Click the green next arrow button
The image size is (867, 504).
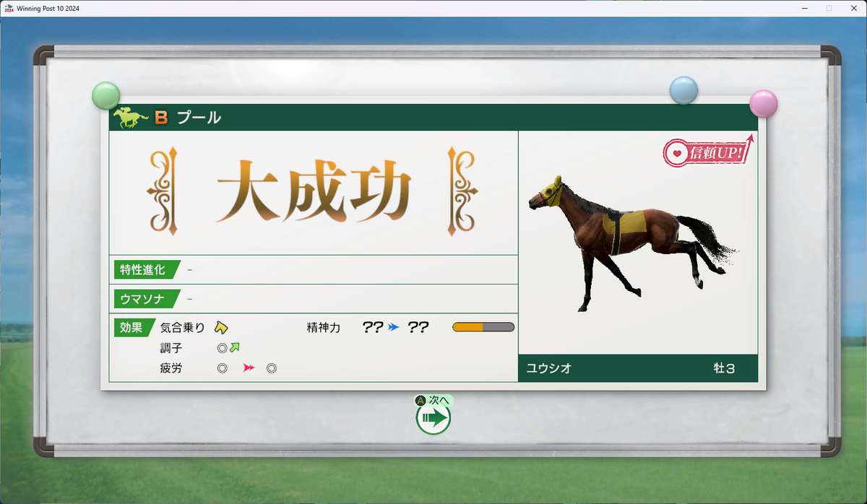point(433,418)
